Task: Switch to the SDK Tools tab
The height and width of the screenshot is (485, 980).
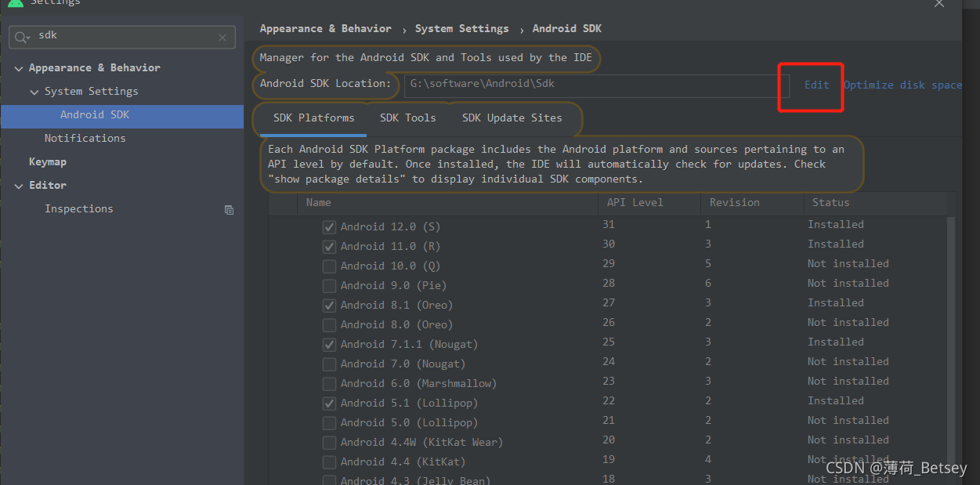Action: point(407,118)
